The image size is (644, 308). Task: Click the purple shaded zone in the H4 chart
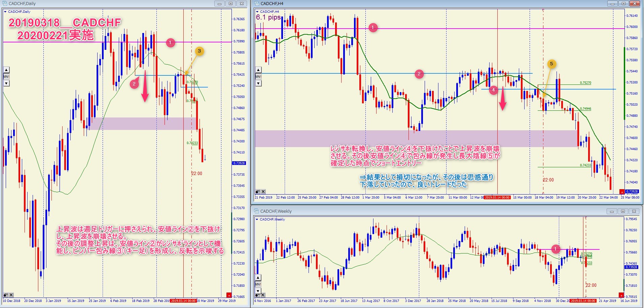(404, 138)
